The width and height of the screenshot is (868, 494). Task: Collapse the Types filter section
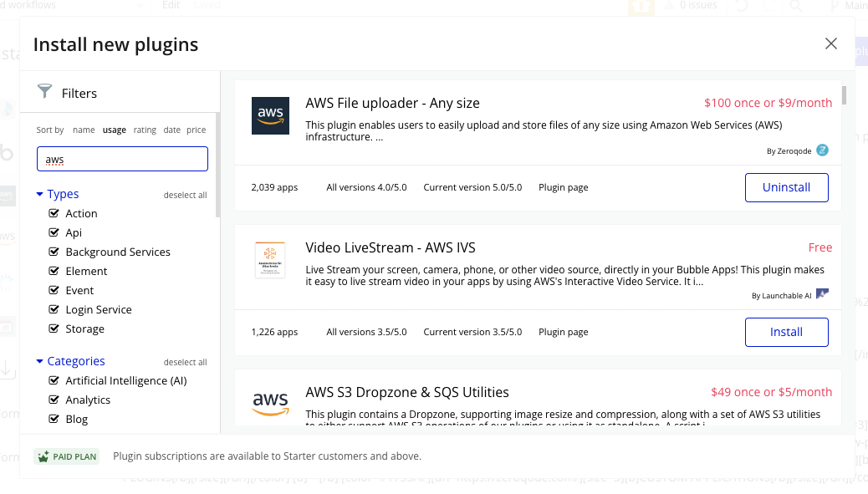(39, 194)
